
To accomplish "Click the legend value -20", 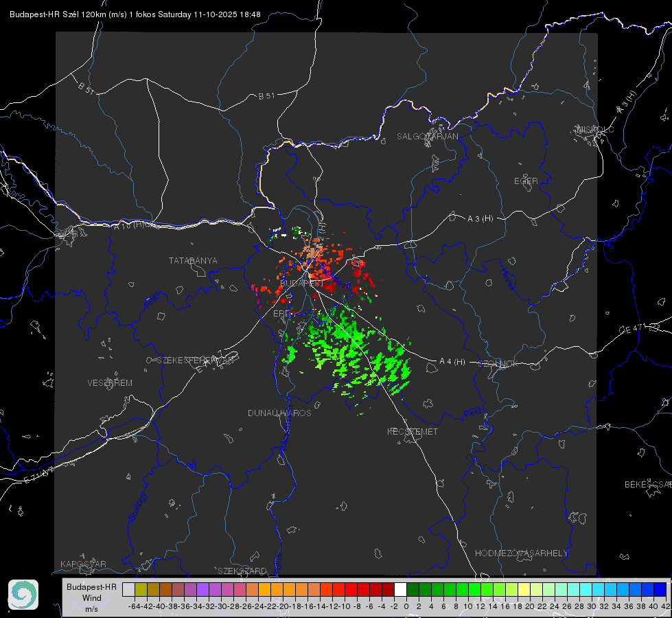I will (x=283, y=606).
